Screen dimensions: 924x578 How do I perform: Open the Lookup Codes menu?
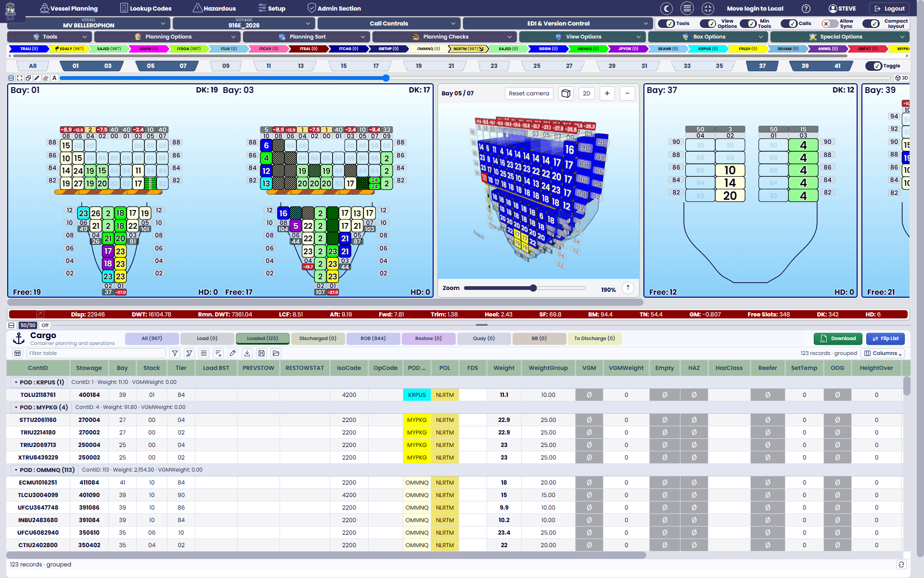pos(145,8)
